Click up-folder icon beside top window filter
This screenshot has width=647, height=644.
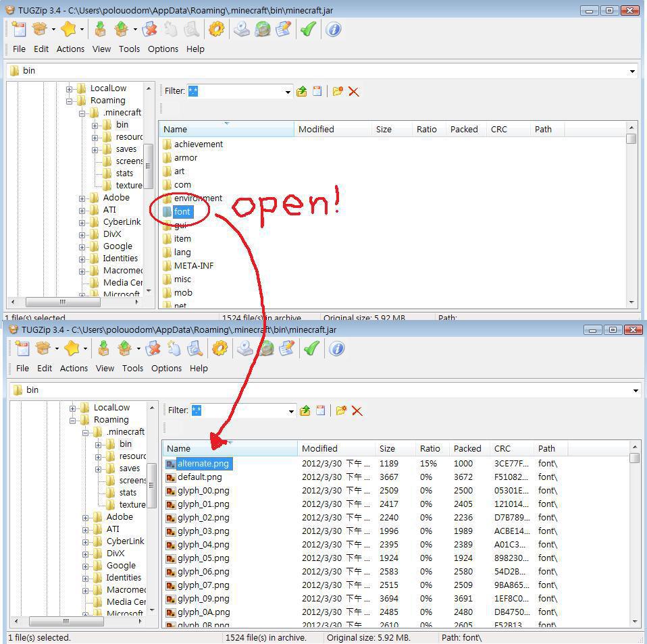click(302, 91)
